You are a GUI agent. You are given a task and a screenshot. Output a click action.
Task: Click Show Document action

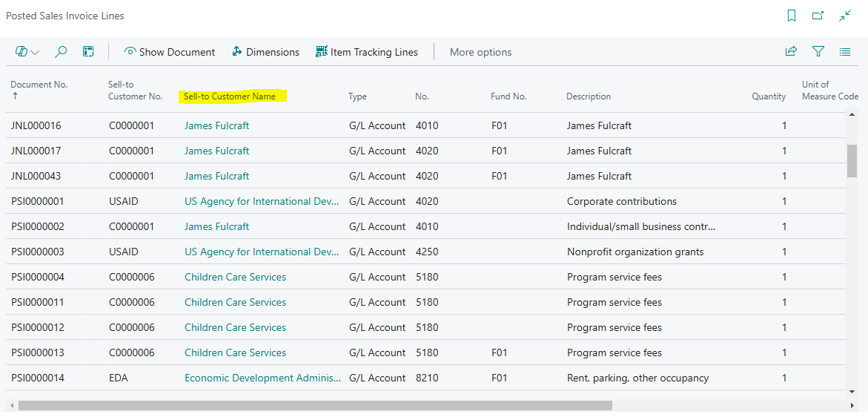tap(170, 52)
